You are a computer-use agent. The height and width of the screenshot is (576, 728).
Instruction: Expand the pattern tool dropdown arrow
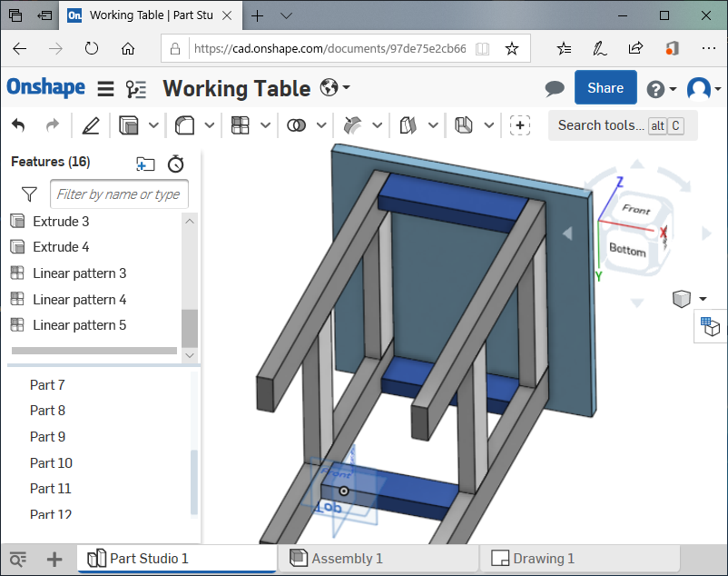tap(265, 125)
